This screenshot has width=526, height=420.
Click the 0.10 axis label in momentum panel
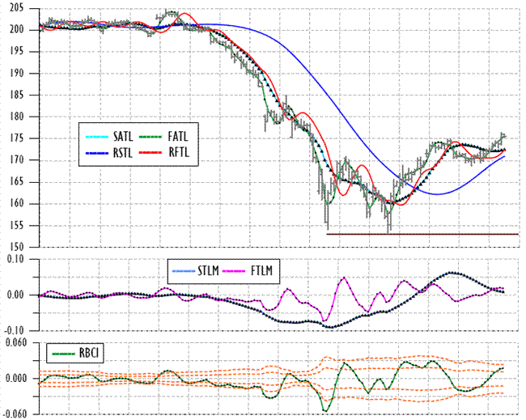15,259
